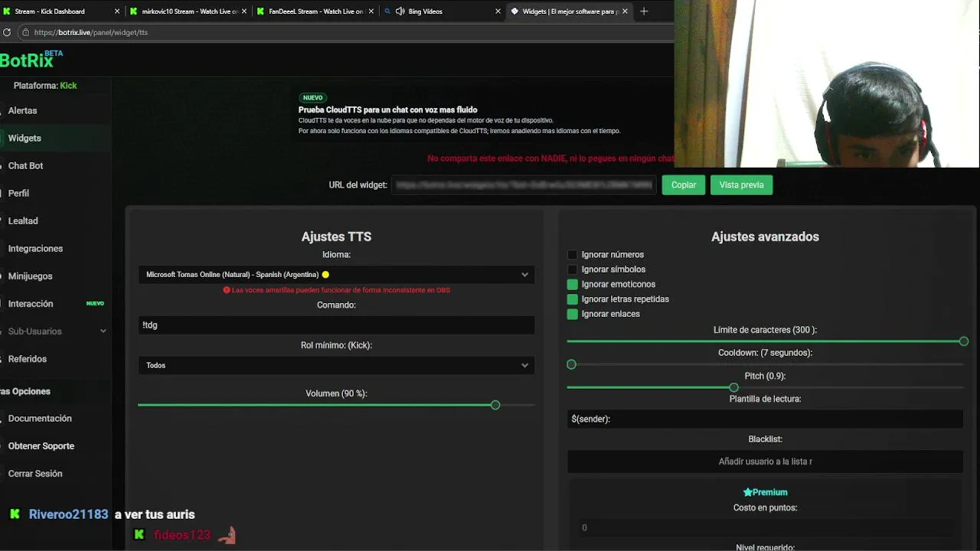The width and height of the screenshot is (980, 551).
Task: Click the audio speaker icon on Bing Videos tab
Action: [x=400, y=11]
